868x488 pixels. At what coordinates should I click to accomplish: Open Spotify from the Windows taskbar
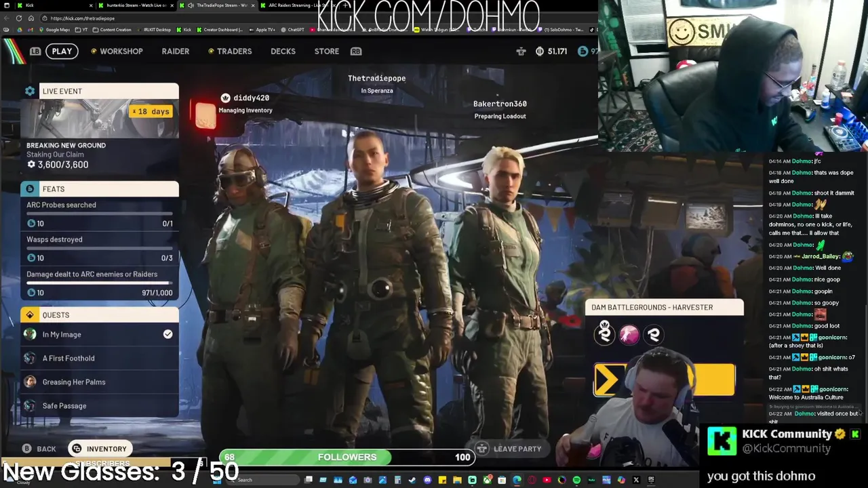(576, 480)
